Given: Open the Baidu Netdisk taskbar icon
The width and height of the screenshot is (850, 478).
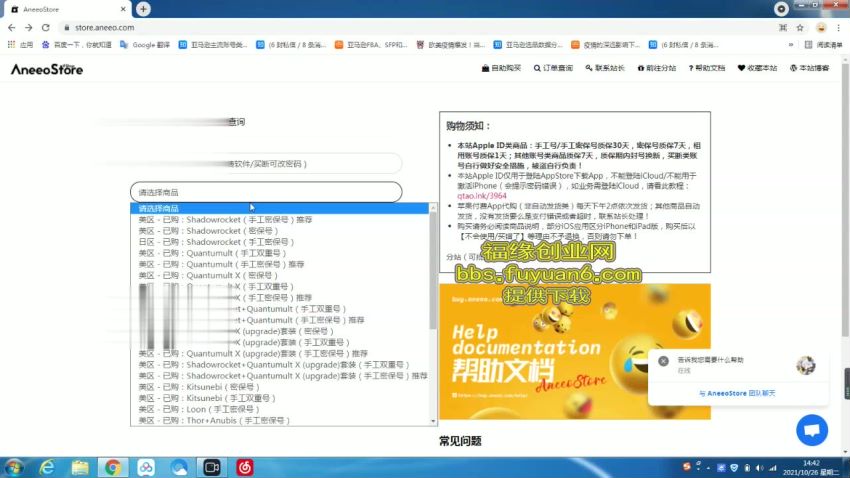Looking at the screenshot, I should tap(146, 467).
